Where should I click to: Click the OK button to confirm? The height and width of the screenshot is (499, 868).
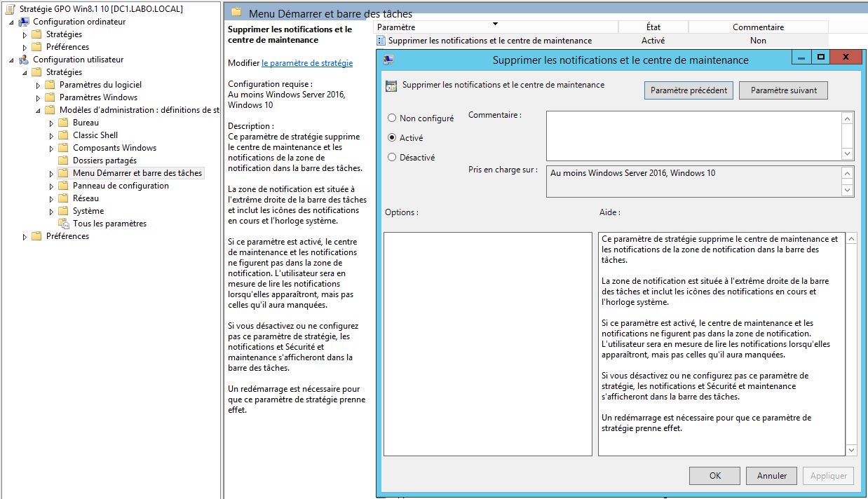tap(714, 476)
